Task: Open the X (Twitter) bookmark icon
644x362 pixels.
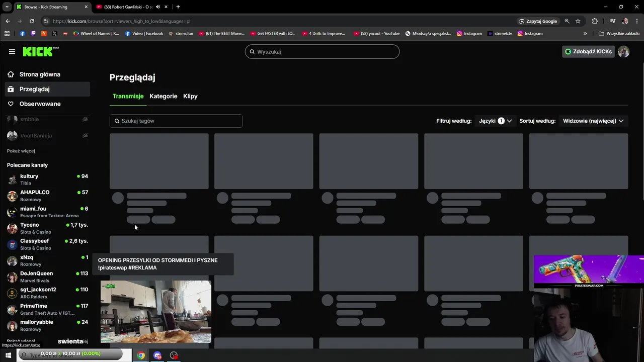Action: [54, 34]
